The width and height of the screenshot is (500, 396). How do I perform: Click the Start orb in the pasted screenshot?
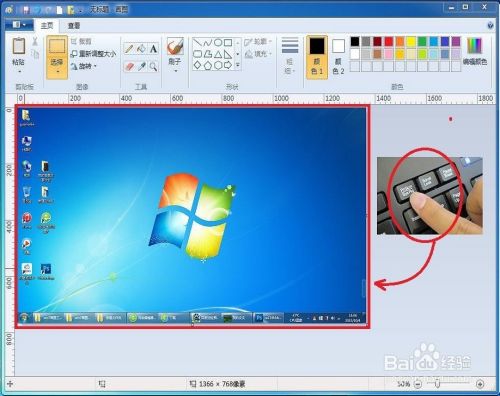coord(24,318)
